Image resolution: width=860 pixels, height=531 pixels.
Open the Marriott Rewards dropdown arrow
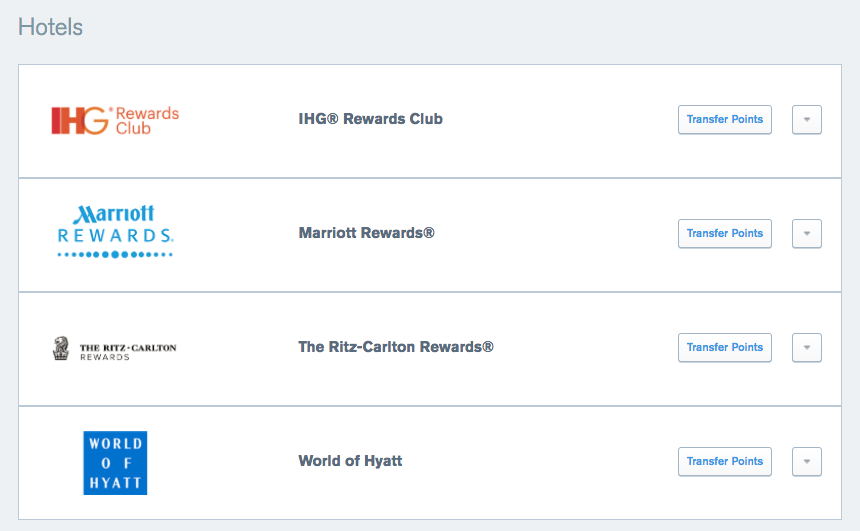click(x=807, y=234)
